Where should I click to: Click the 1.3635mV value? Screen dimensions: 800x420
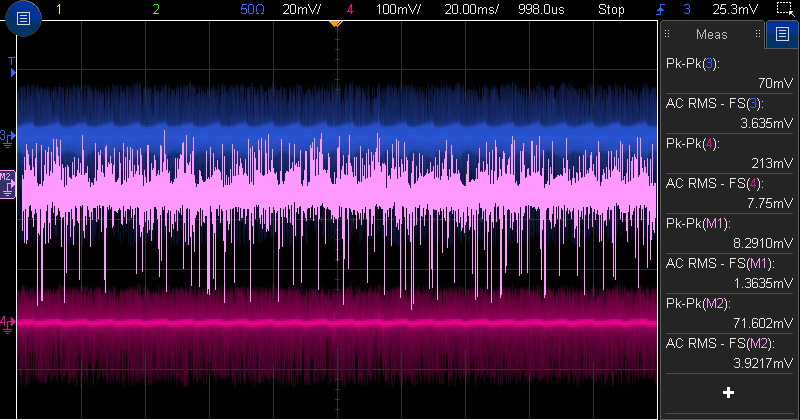[763, 283]
